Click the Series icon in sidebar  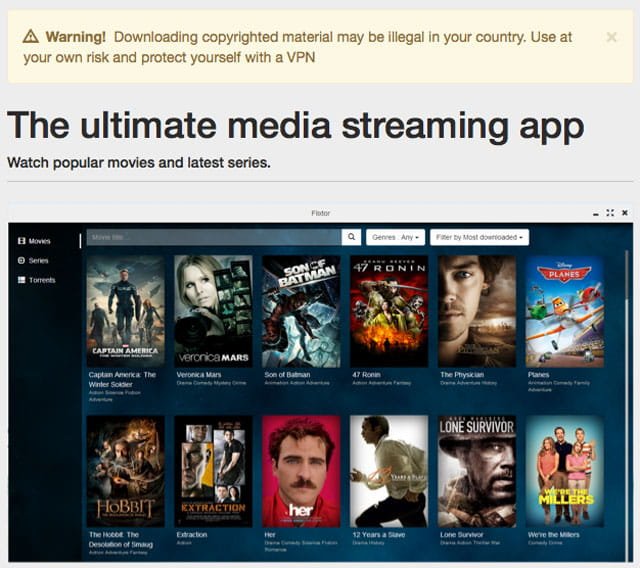pos(22,260)
